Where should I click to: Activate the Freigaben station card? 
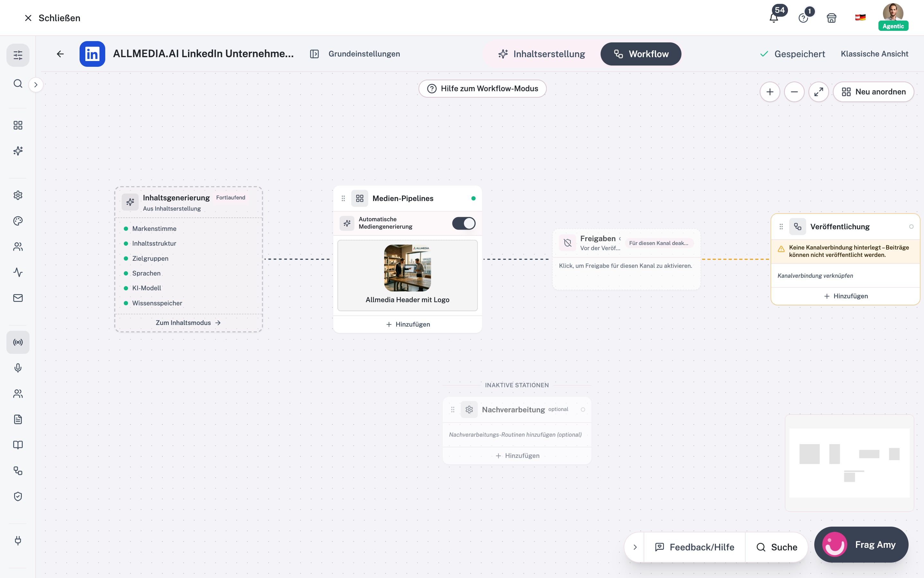[626, 259]
